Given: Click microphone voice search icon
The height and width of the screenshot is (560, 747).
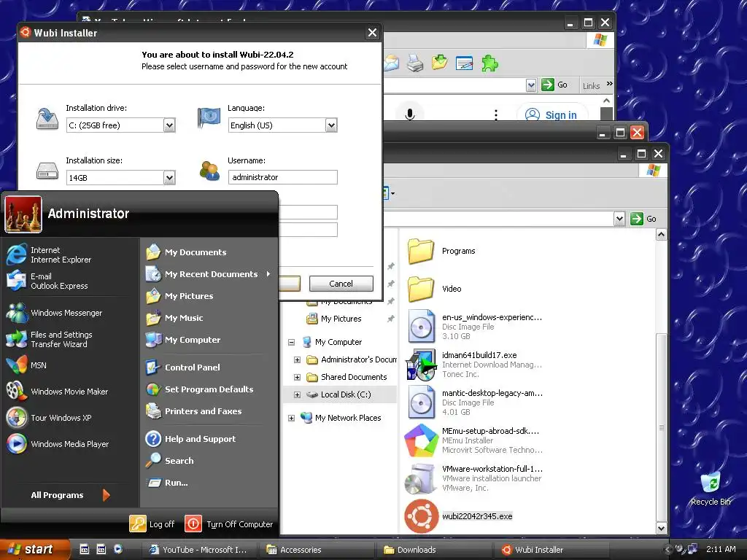Looking at the screenshot, I should click(x=410, y=114).
